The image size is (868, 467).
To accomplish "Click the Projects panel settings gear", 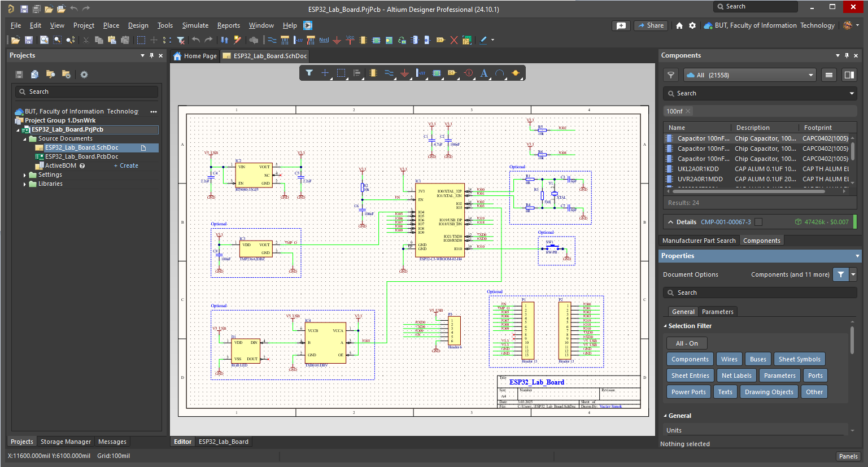I will (x=84, y=75).
